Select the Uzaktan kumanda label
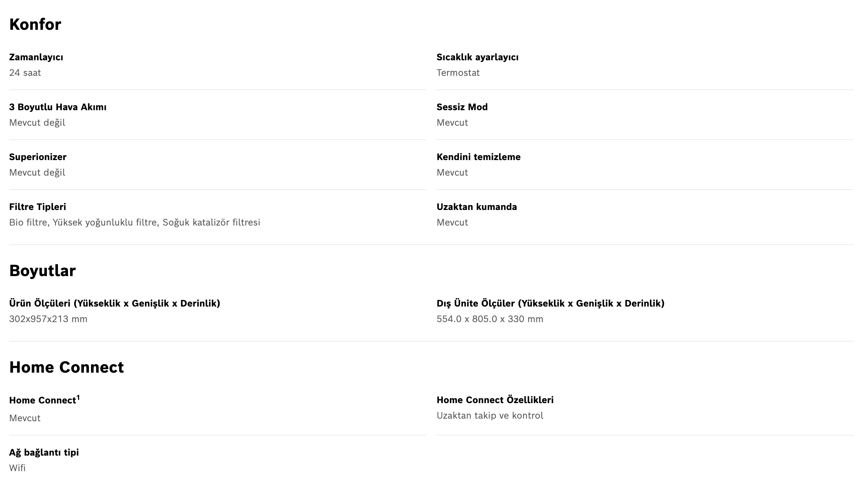This screenshot has height=488, width=868. click(x=476, y=207)
